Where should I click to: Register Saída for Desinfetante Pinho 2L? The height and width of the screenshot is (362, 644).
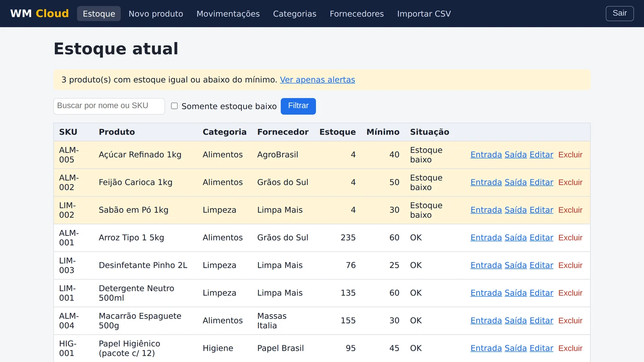[516, 265]
